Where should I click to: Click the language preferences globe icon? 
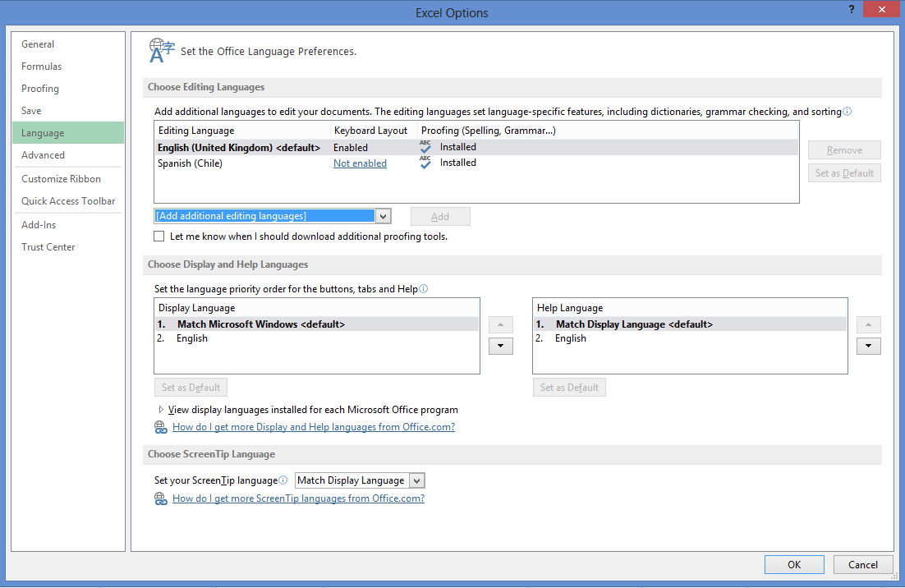tap(162, 50)
